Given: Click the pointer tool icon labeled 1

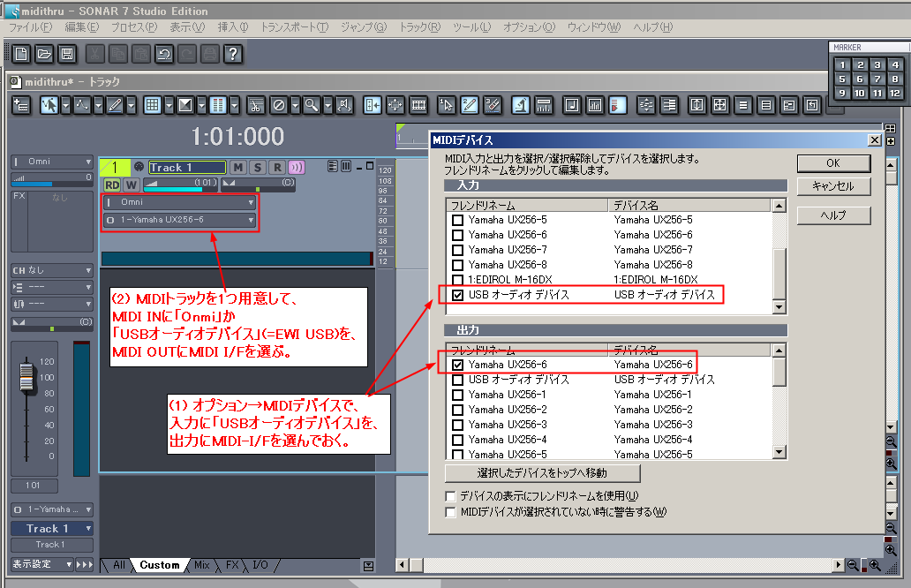Looking at the screenshot, I should [x=446, y=105].
